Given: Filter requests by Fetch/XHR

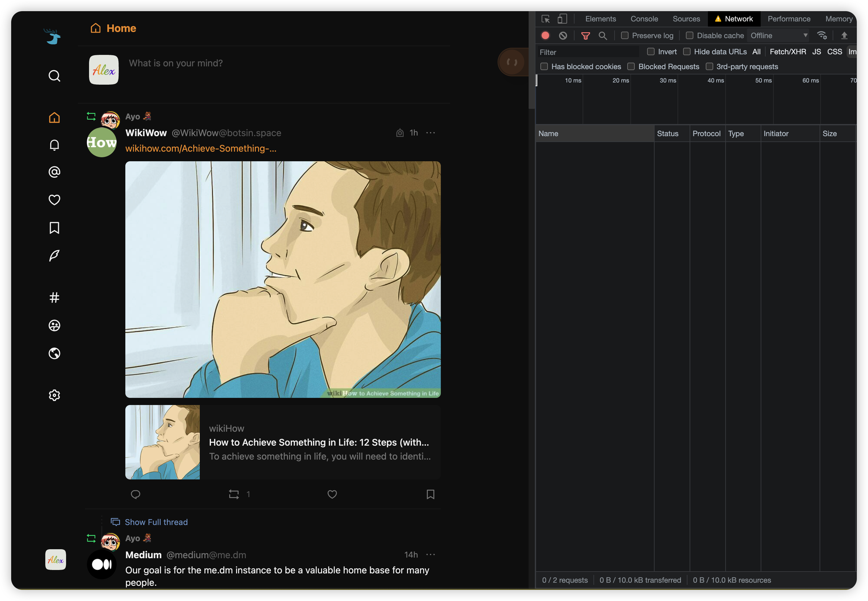Looking at the screenshot, I should click(x=788, y=51).
